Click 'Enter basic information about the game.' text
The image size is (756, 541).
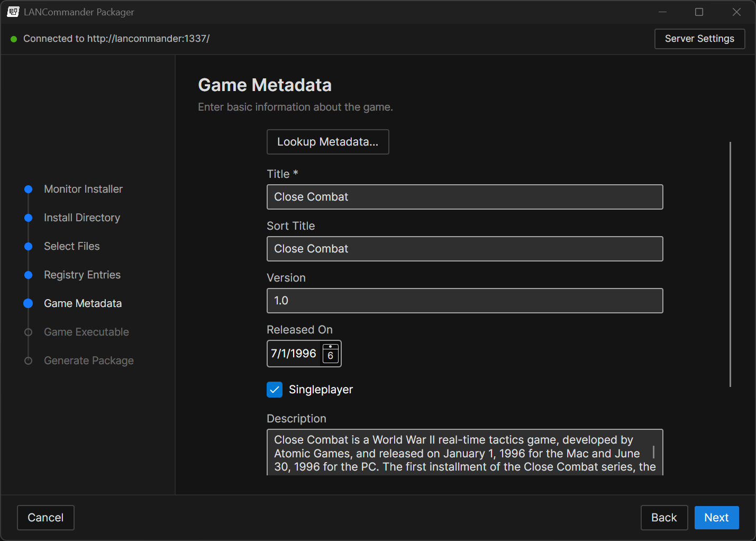(x=295, y=107)
